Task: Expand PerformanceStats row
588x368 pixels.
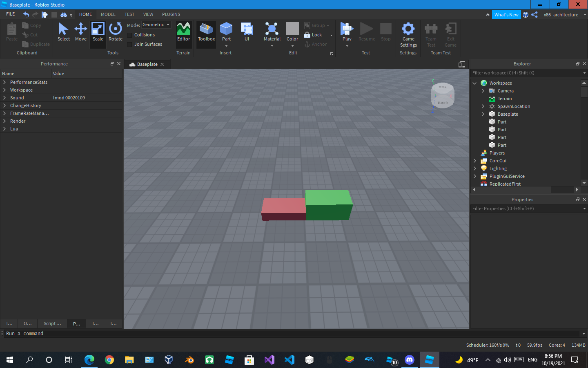Action: pos(4,82)
